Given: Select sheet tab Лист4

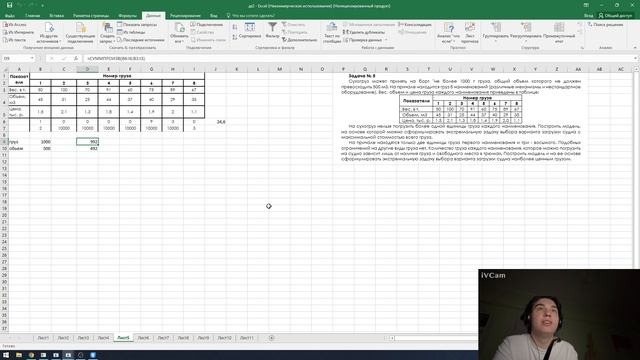Looking at the screenshot, I should pyautogui.click(x=103, y=338).
